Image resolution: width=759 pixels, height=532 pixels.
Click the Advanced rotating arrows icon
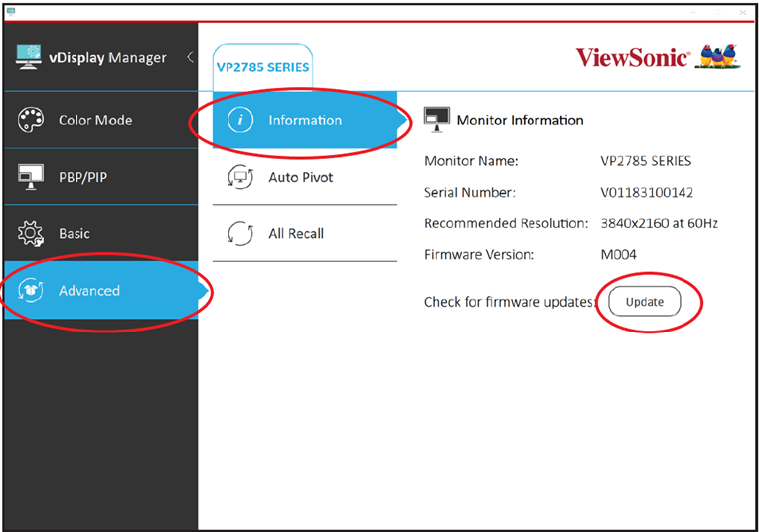click(31, 290)
